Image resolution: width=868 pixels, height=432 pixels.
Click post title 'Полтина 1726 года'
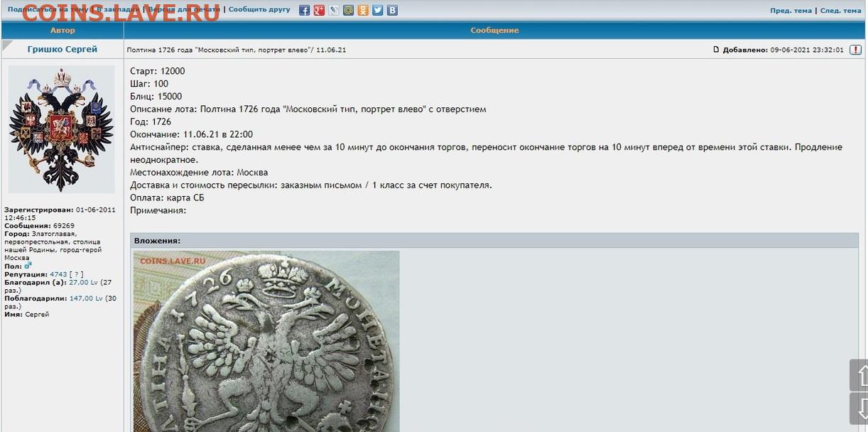tap(236, 50)
